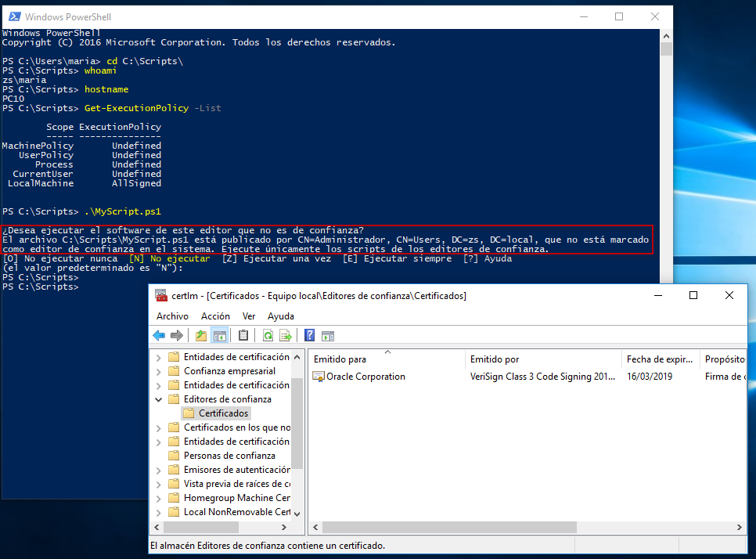756x559 pixels.
Task: Select Emisores de autenticación in tree
Action: pos(236,469)
